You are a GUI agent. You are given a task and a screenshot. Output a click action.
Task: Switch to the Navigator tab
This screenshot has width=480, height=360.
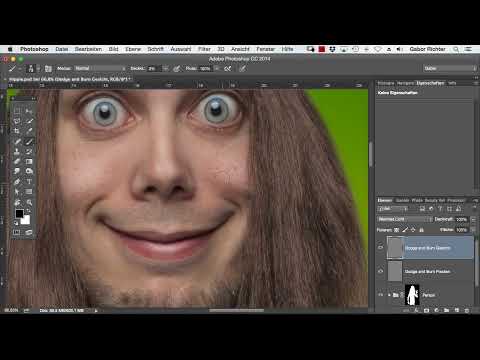[405, 83]
